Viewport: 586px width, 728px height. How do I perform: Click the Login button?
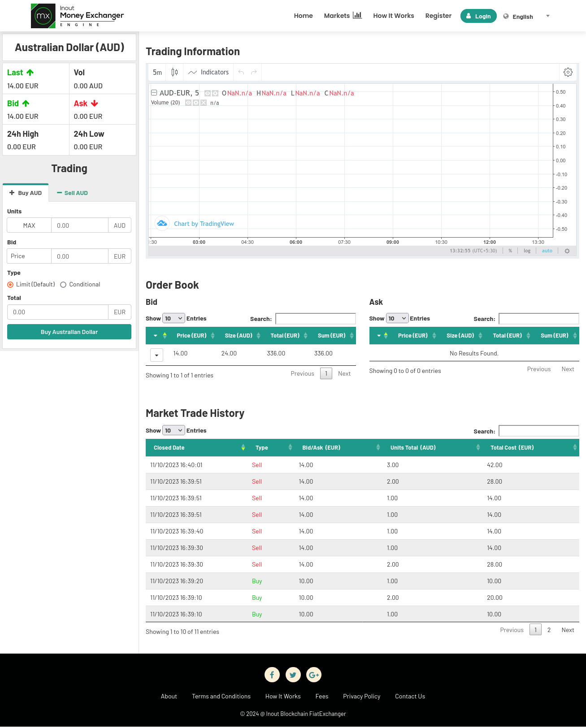click(478, 16)
